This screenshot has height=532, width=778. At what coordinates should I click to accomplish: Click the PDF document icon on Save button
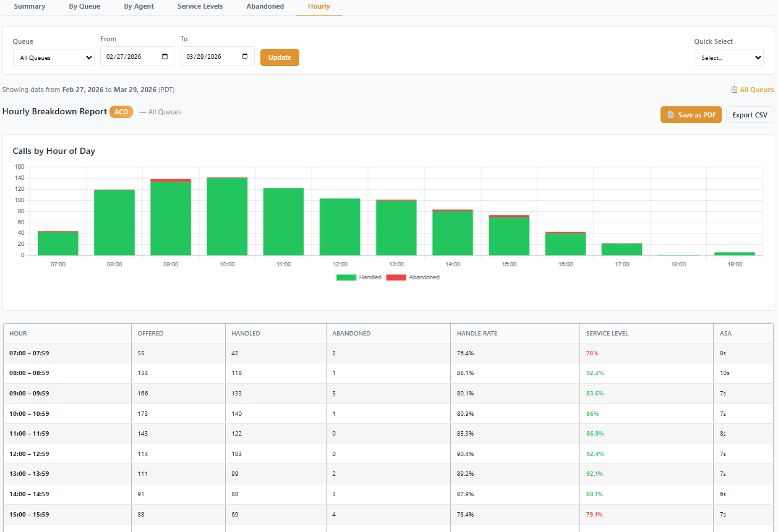tap(670, 115)
